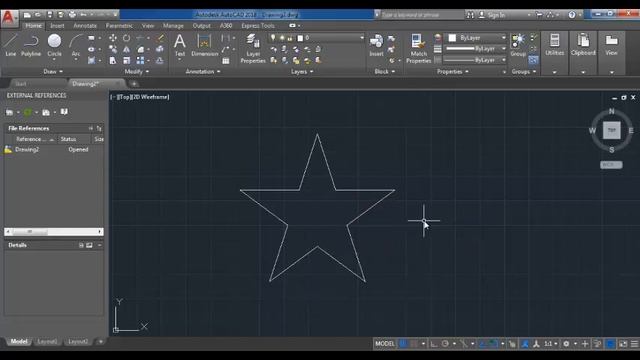Expand the Modify panel
This screenshot has height=360, width=640.
(x=137, y=71)
